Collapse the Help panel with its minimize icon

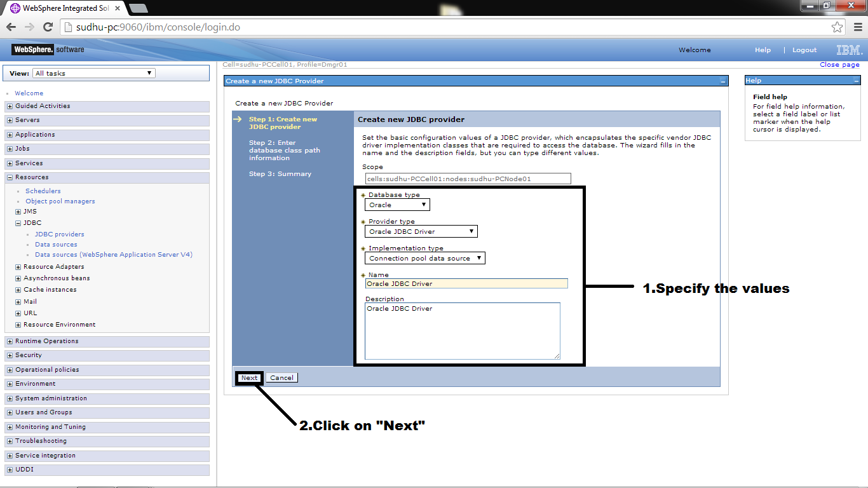coord(855,79)
